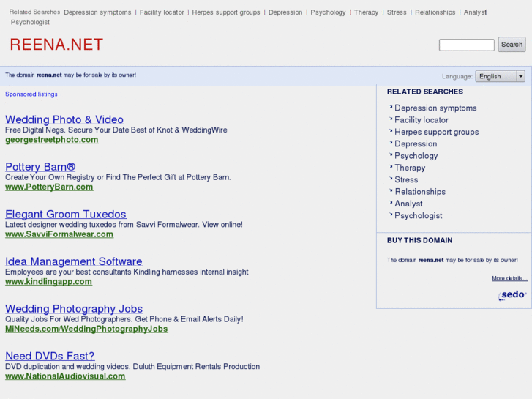Viewport: 532px width, 399px height.
Task: Open the REENA.NET site title
Action: click(x=56, y=45)
